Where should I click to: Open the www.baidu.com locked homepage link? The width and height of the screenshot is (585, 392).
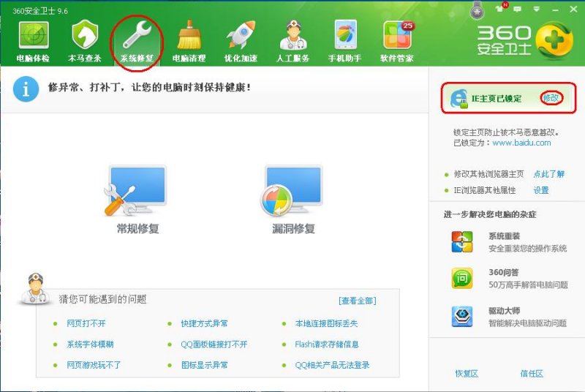(521, 143)
